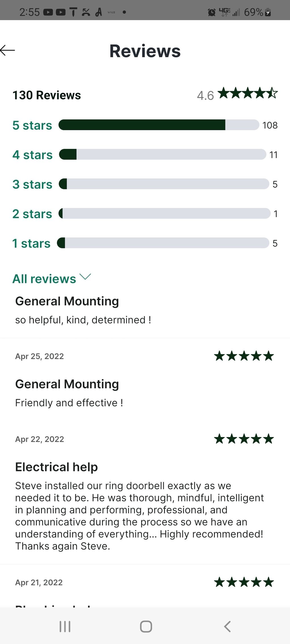Viewport: 290px width, 644px height.
Task: Tap the Android back chevron icon
Action: (227, 626)
